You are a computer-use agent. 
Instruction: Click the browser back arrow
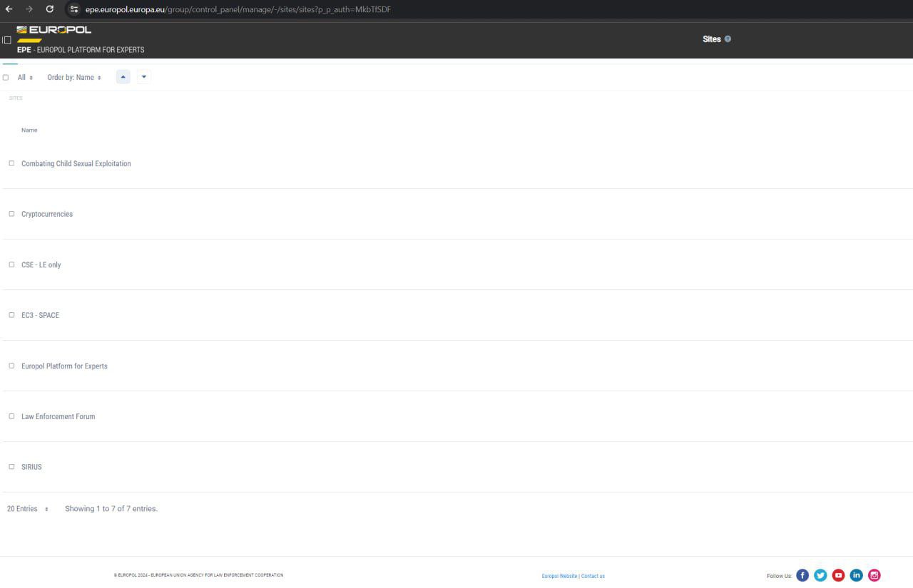(9, 9)
